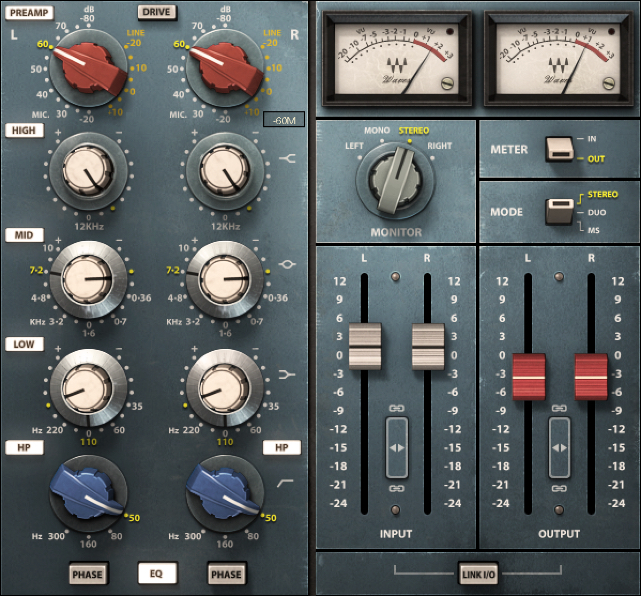Click the high shelf curve icon
Viewport: 641px width, 596px height.
(x=287, y=158)
